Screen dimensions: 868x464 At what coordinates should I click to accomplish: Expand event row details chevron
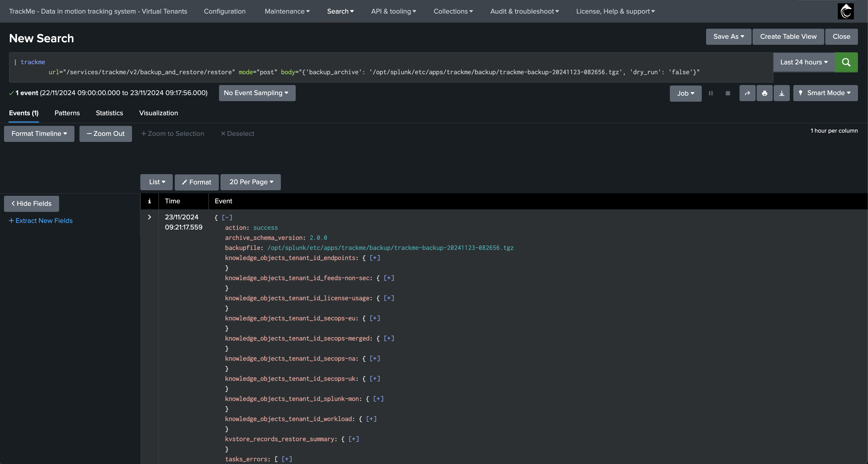point(149,217)
